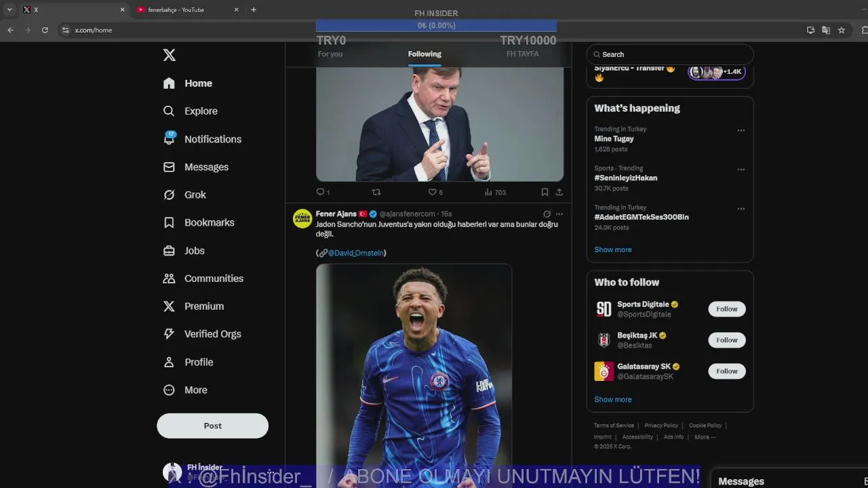Open Communities in sidebar

203,279
